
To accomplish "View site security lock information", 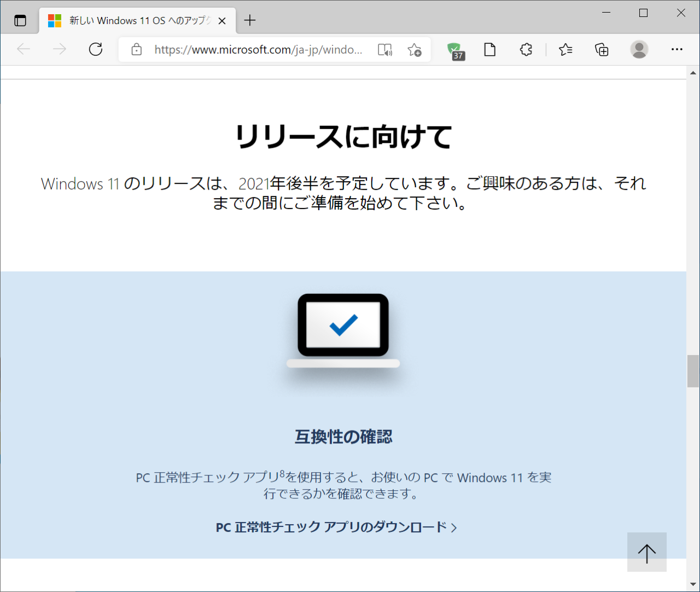I will tap(137, 50).
